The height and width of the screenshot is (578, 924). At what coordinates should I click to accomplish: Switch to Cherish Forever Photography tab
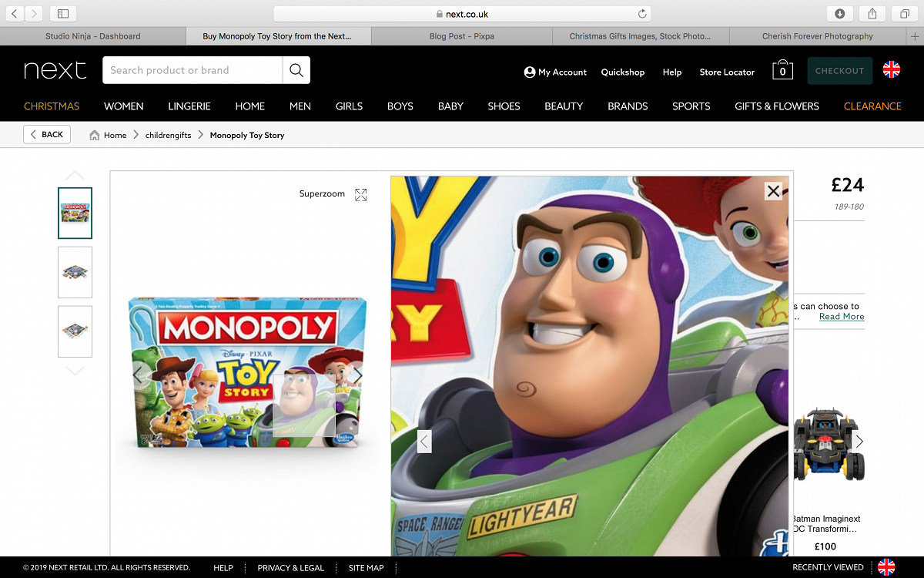[x=818, y=36]
